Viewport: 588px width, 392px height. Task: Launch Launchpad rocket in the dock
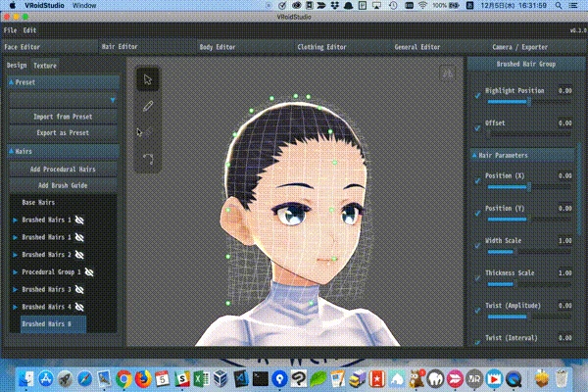click(x=66, y=379)
